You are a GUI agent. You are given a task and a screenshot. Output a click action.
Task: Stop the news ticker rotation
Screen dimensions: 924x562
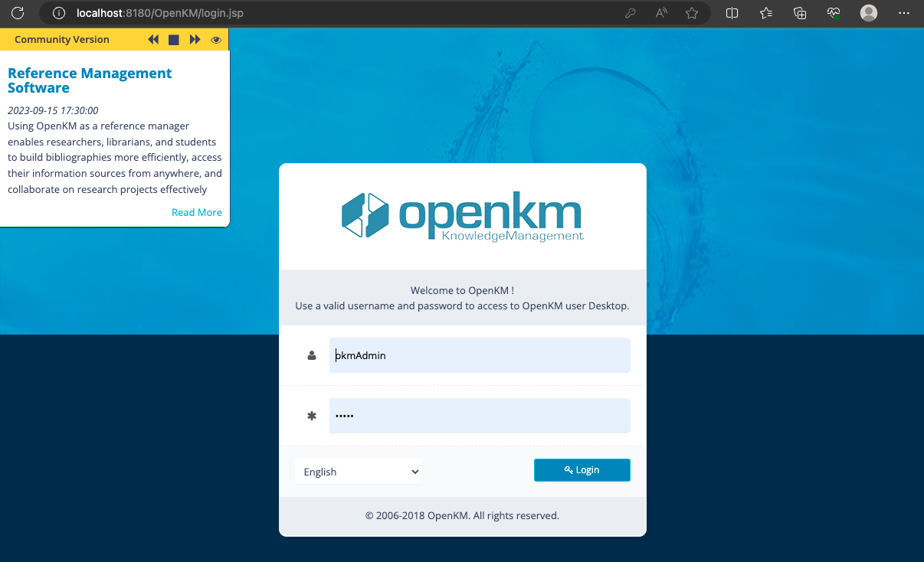click(174, 40)
